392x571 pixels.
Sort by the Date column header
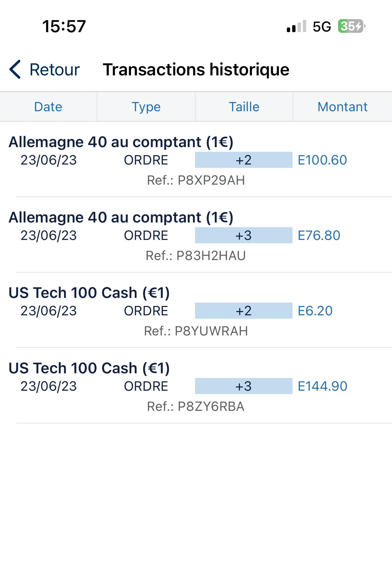tap(48, 107)
